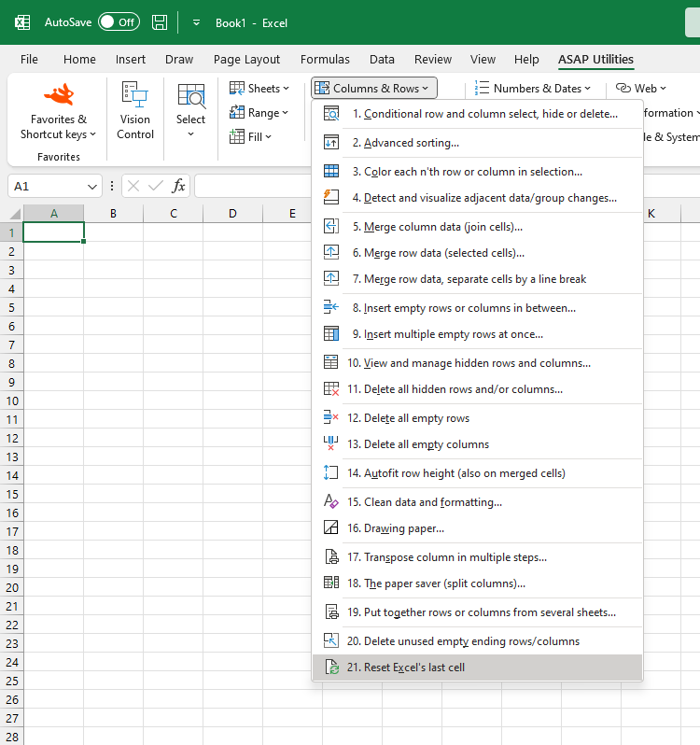700x745 pixels.
Task: Expand the Fill dropdown
Action: [251, 137]
